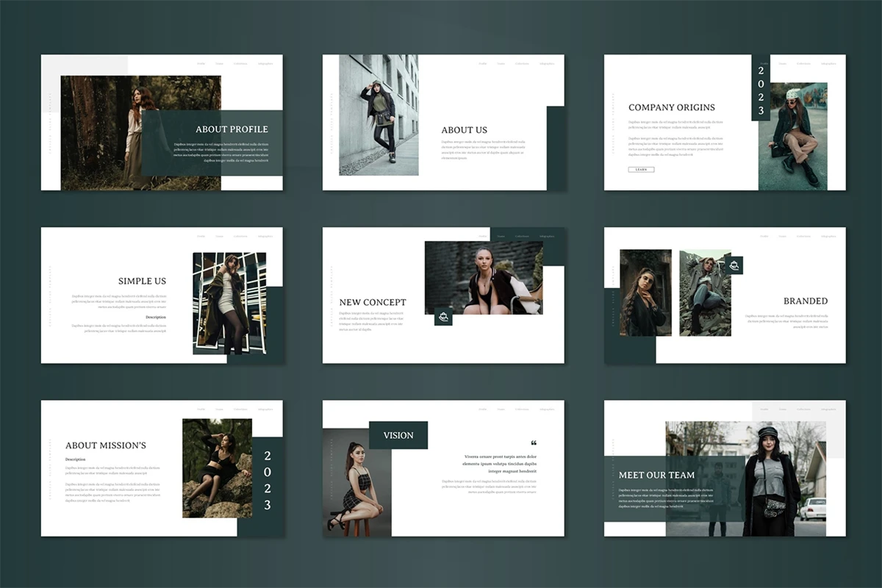The width and height of the screenshot is (882, 588).
Task: Click the quotation mark icon on Vision slide
Action: [x=534, y=442]
